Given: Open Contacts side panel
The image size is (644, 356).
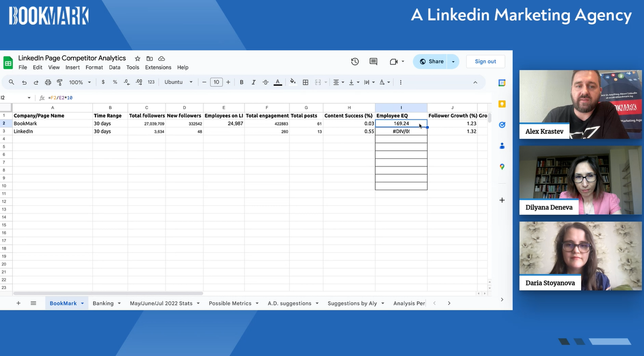Looking at the screenshot, I should click(502, 146).
